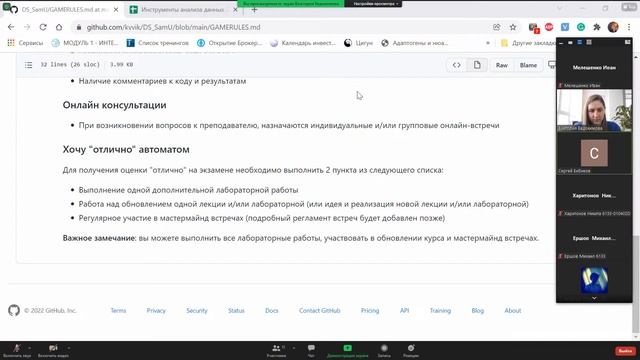The image size is (640, 360).
Task: Switch to Инструменты анализа данных tab
Action: tap(183, 9)
